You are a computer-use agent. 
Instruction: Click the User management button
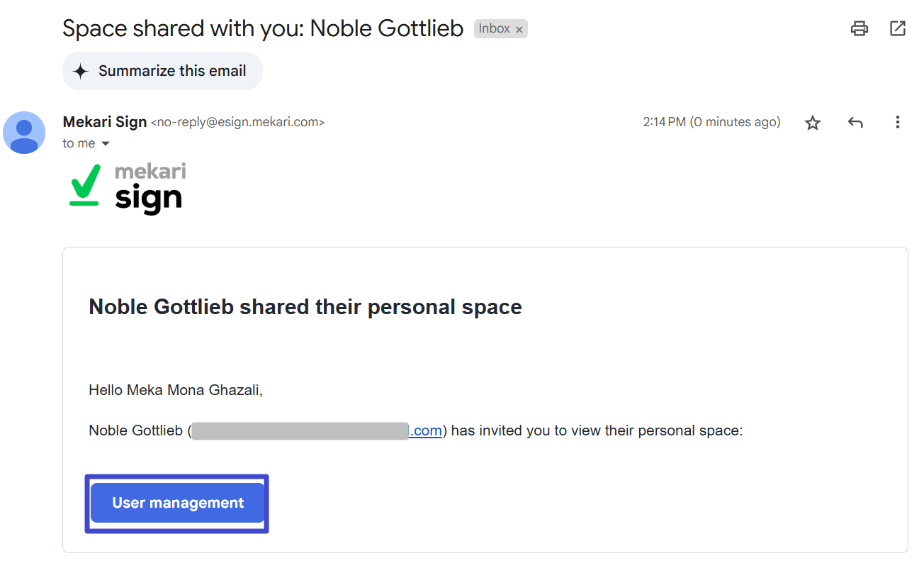[x=177, y=503]
